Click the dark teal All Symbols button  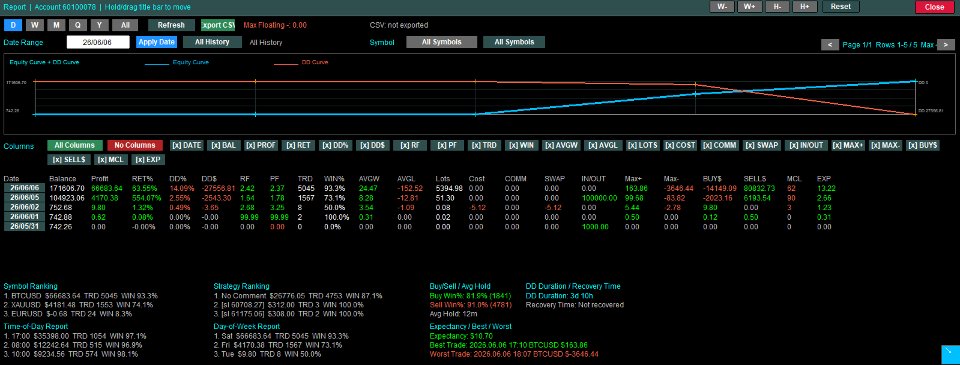[514, 42]
